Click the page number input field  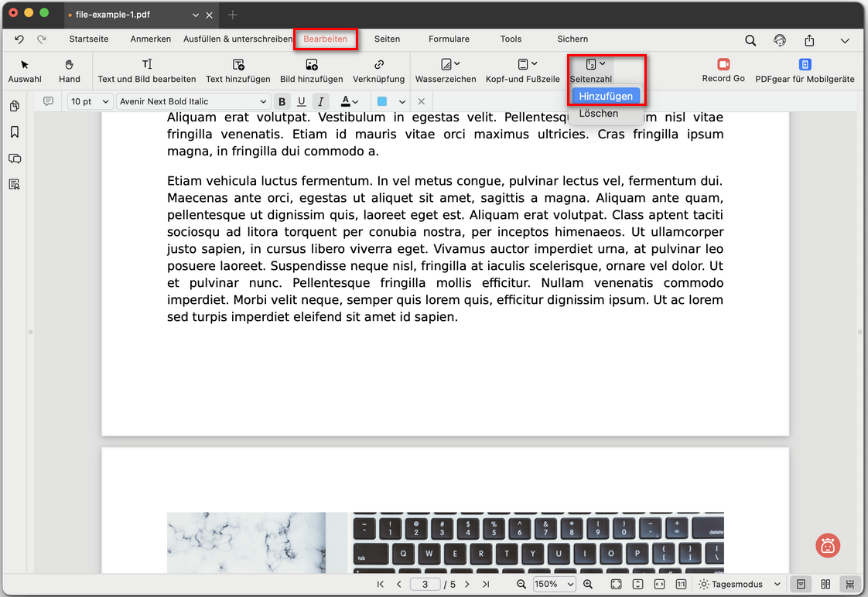[x=425, y=585]
